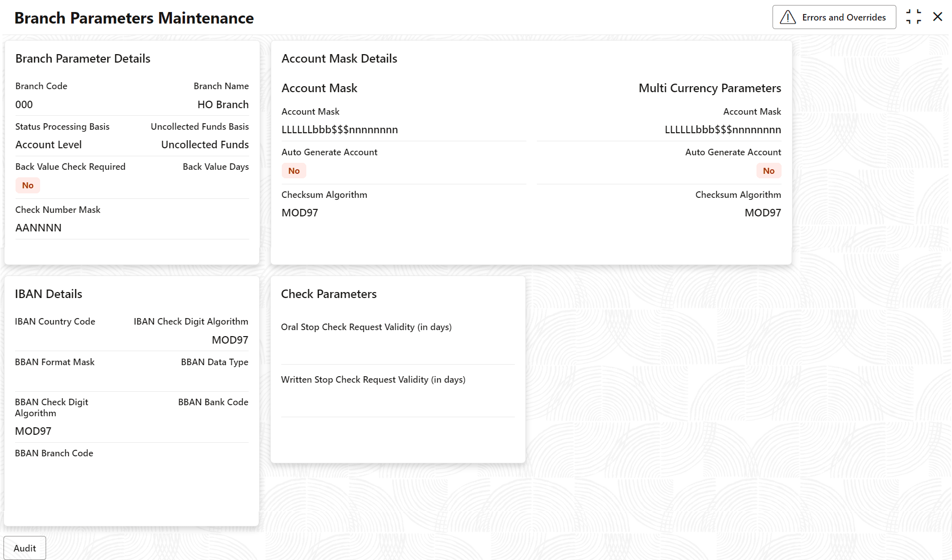Viewport: 952px width, 560px height.
Task: Click the Account Level status processing value
Action: pos(49,145)
